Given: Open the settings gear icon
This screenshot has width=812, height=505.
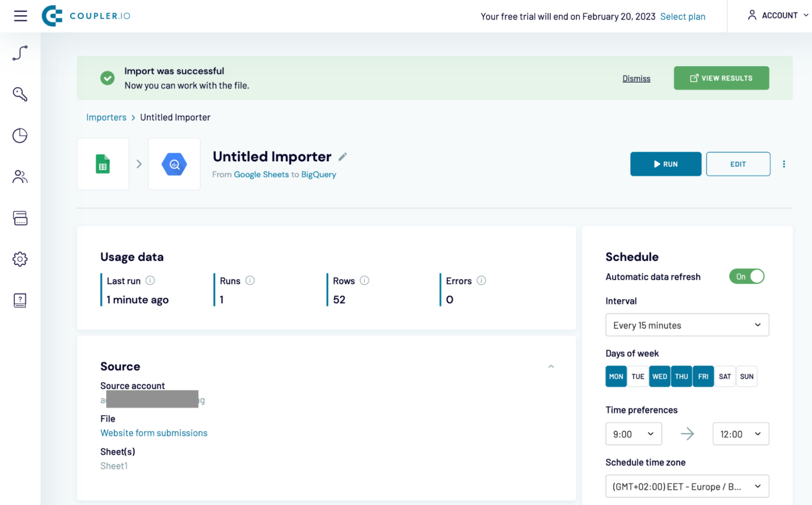Looking at the screenshot, I should pyautogui.click(x=20, y=259).
